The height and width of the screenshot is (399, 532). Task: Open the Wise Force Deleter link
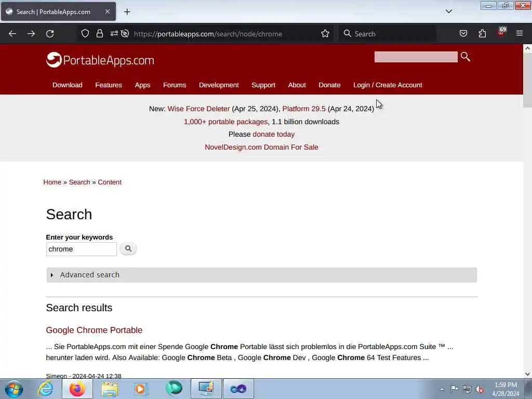pos(198,109)
